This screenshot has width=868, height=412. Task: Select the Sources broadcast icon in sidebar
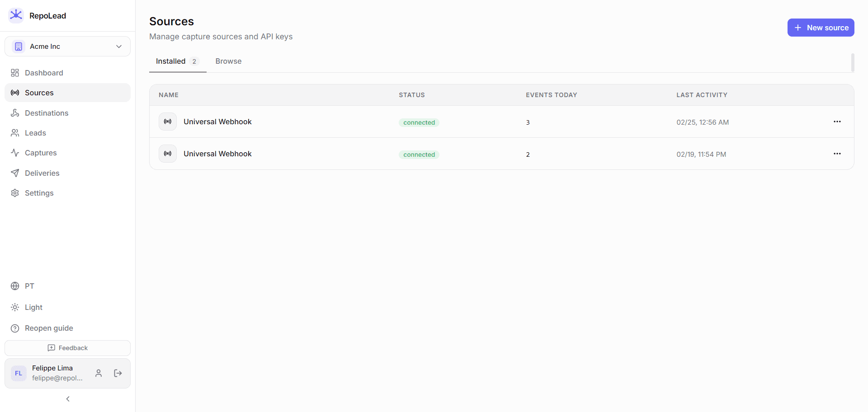(15, 93)
